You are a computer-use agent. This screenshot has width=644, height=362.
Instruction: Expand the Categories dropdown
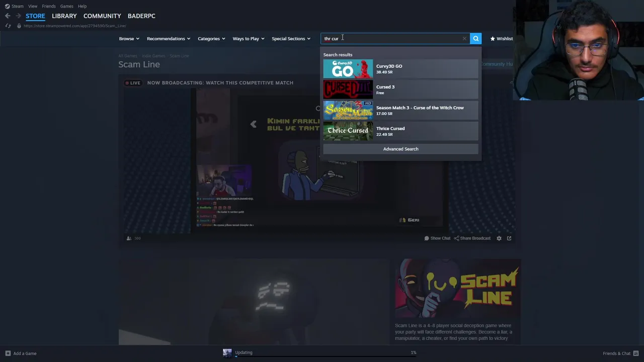(x=211, y=39)
